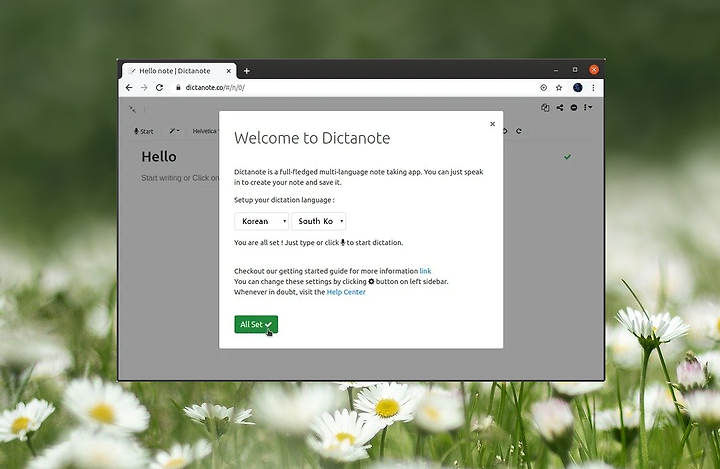
Task: Click the green saved checkmark icon
Action: [568, 157]
